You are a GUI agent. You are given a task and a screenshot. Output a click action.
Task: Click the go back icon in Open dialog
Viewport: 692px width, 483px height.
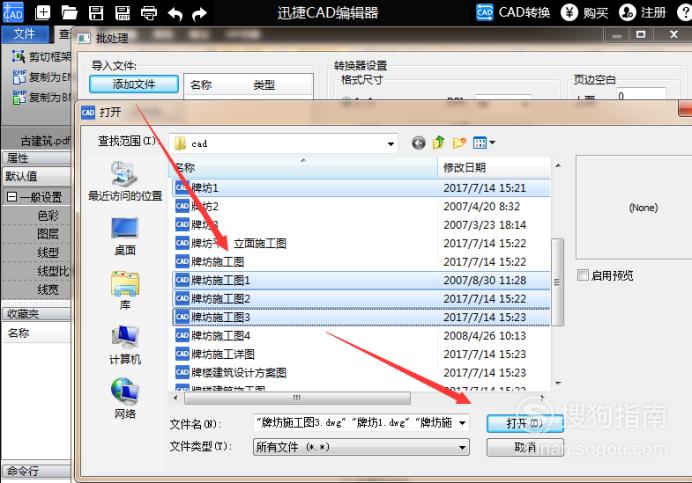[418, 143]
